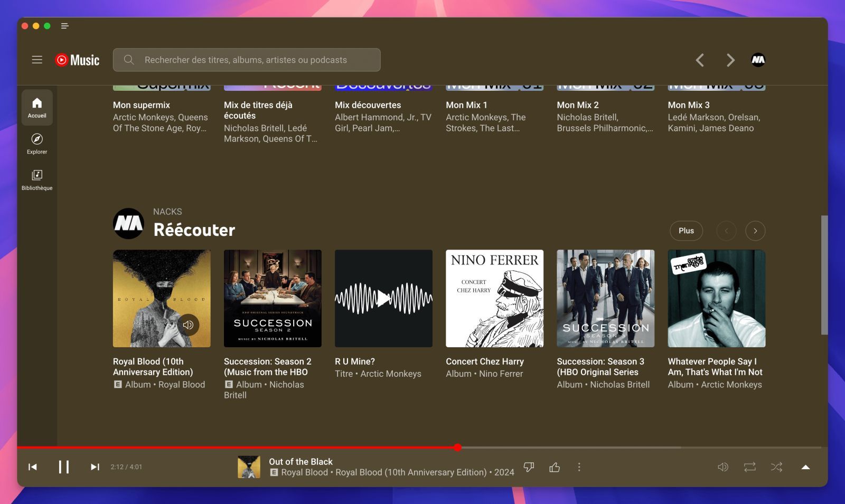845x504 pixels.
Task: Open Whatever People Say I Am title link
Action: click(x=715, y=367)
